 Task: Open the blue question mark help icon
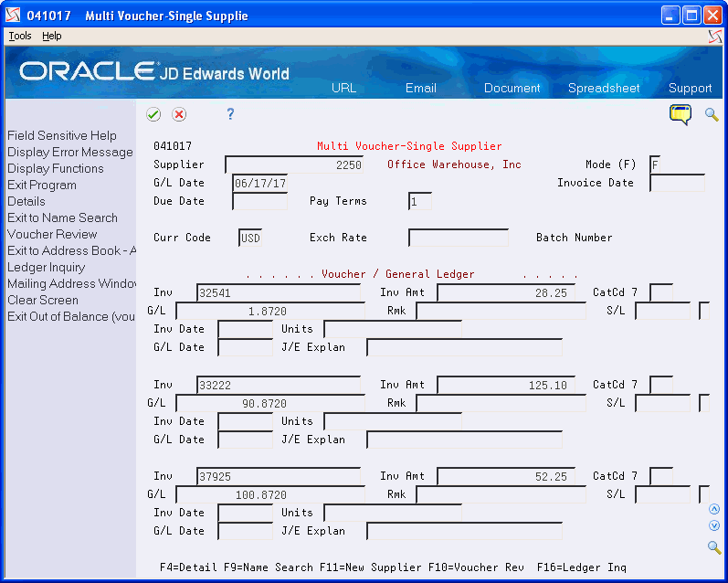click(230, 114)
